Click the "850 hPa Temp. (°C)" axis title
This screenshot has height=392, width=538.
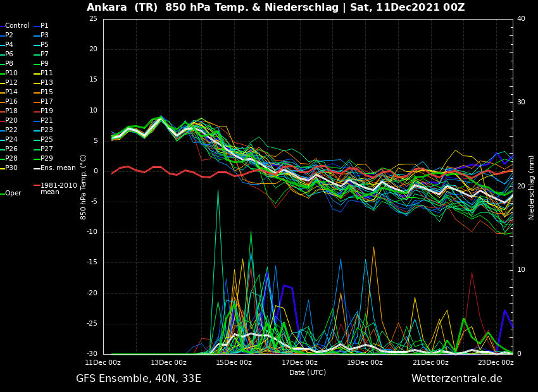click(84, 187)
